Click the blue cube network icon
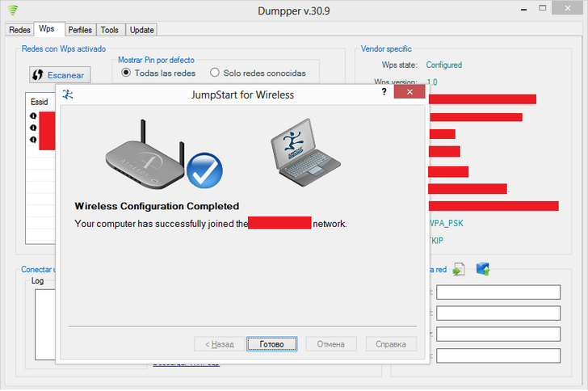 pos(483,269)
